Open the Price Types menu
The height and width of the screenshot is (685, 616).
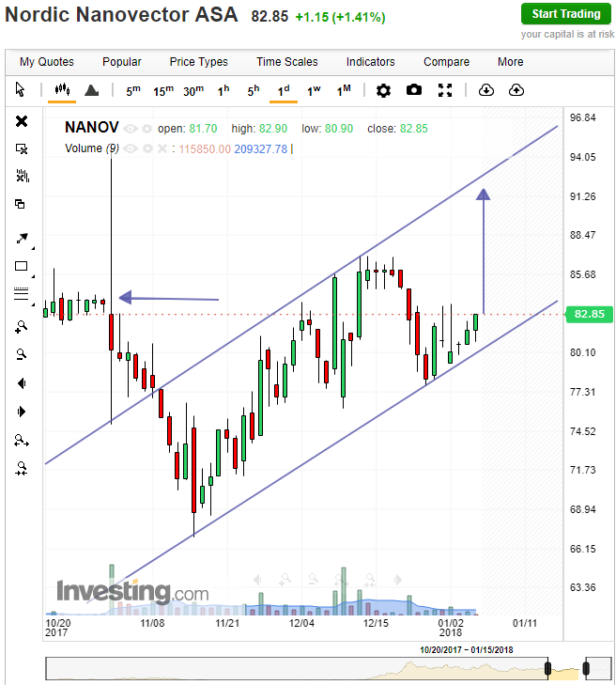coord(199,62)
